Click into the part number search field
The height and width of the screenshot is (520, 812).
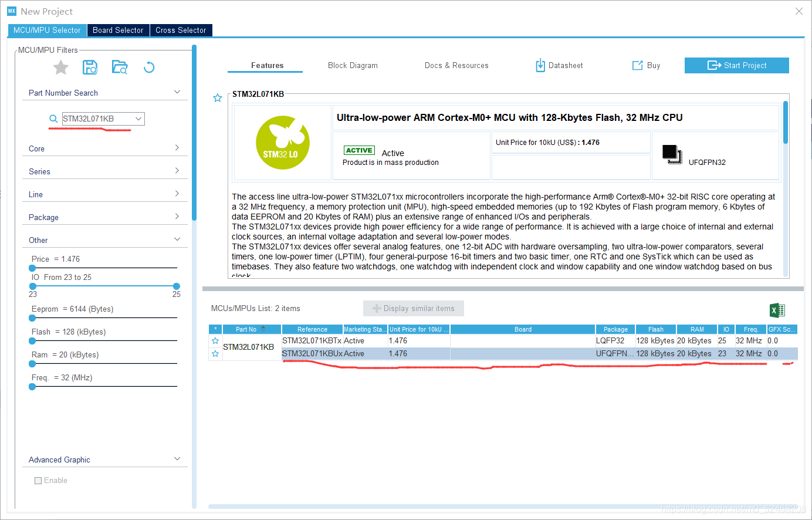coord(97,119)
